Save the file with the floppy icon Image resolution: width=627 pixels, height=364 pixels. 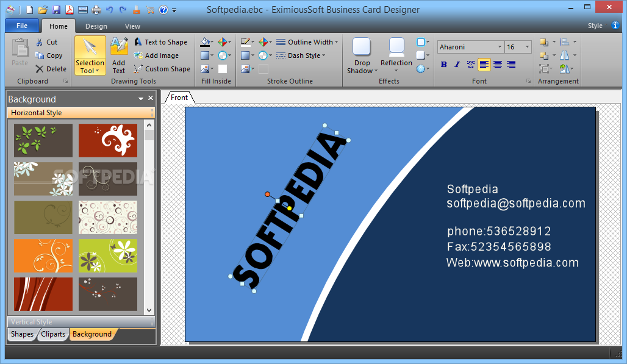click(x=56, y=10)
